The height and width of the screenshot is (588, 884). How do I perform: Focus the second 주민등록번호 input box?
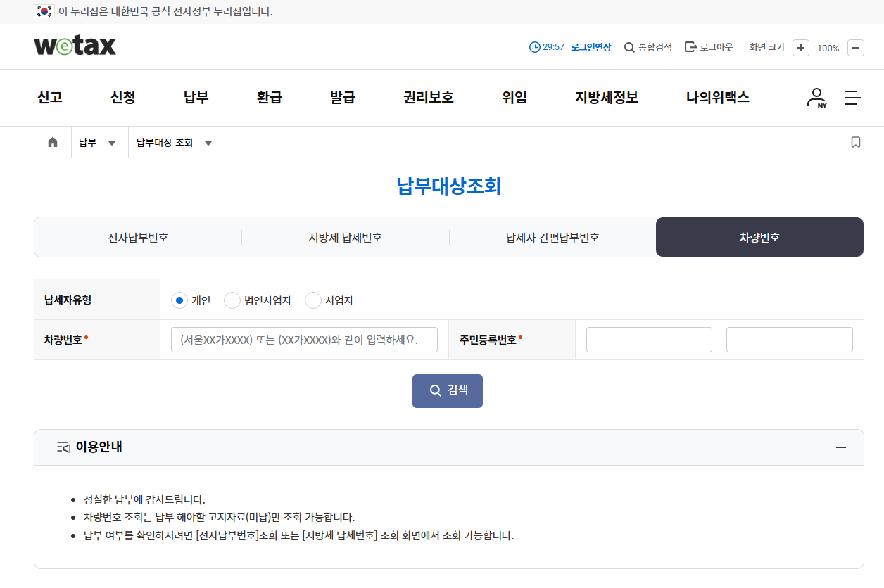[790, 340]
